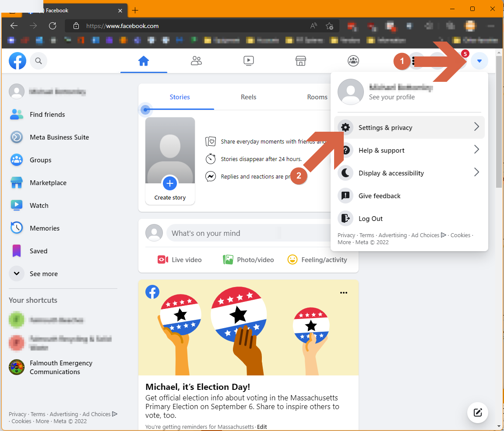Open the Friends tab icon
504x431 pixels.
point(196,61)
